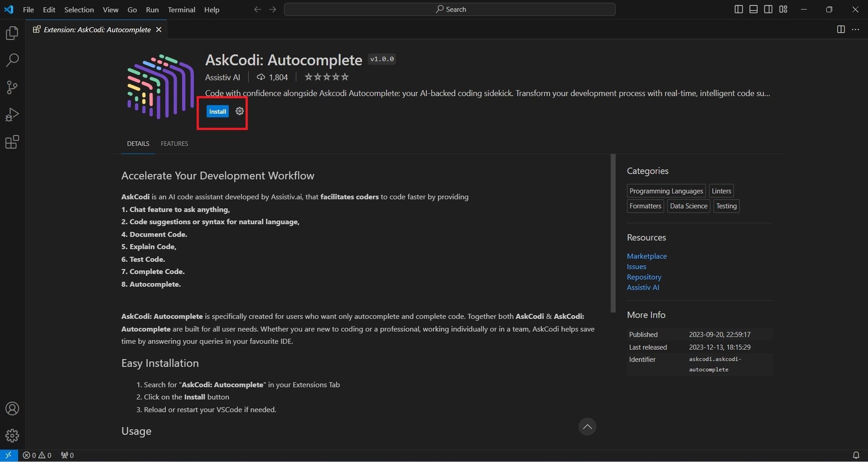The width and height of the screenshot is (868, 462).
Task: Open the Explorer view in activity bar
Action: pyautogui.click(x=12, y=33)
